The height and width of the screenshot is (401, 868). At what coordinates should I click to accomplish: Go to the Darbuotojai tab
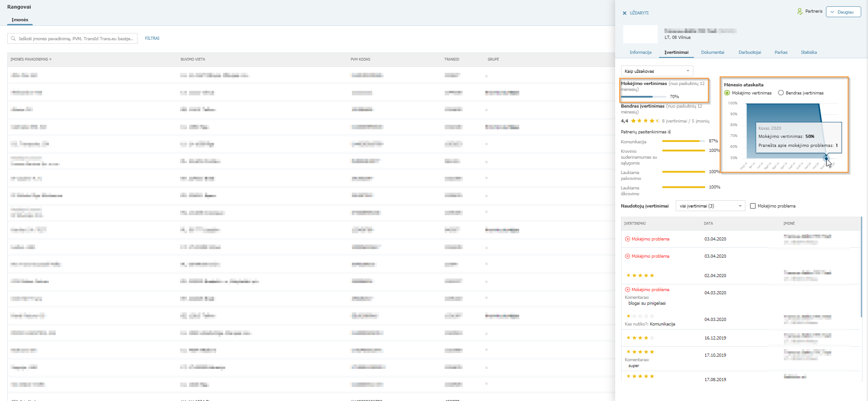tap(749, 52)
